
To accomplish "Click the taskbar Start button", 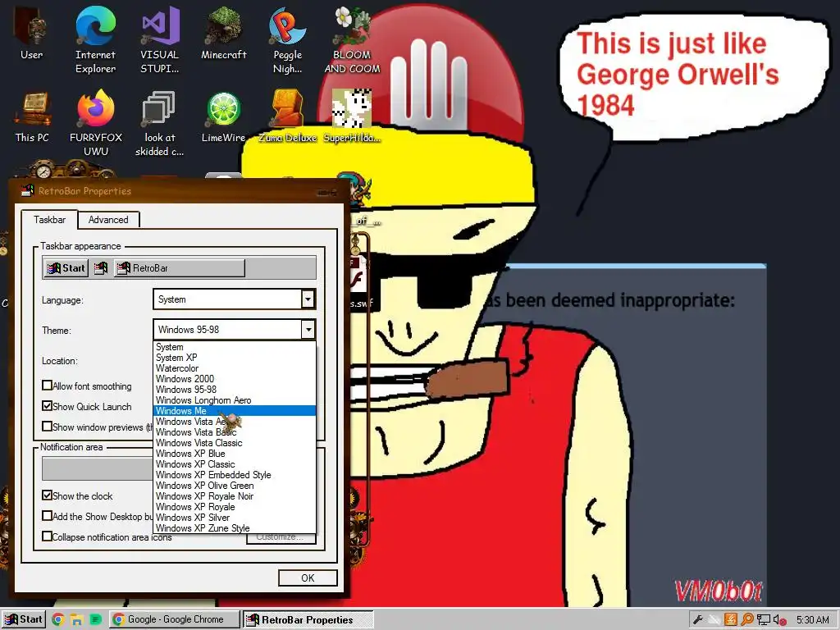I will click(24, 620).
